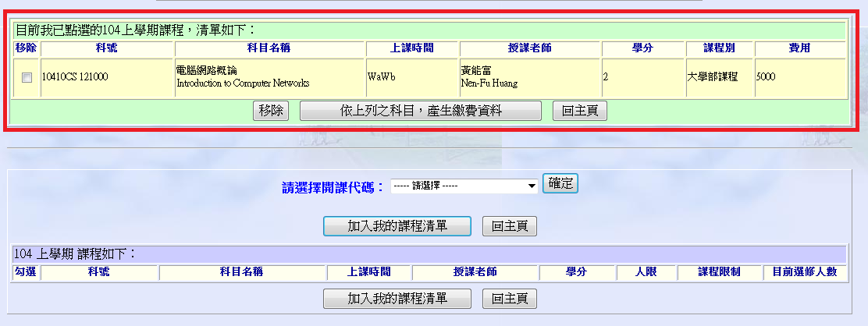868x326 pixels.
Task: Click 加入我的課程清單 directly below the dropdown
Action: (x=397, y=226)
